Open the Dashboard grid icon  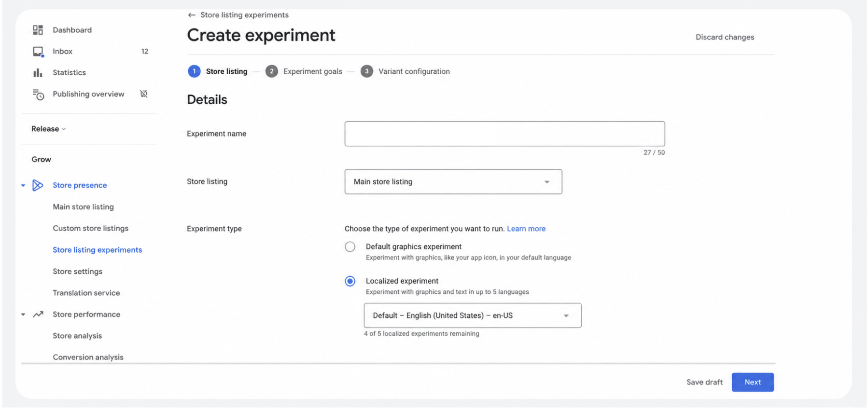tap(38, 30)
